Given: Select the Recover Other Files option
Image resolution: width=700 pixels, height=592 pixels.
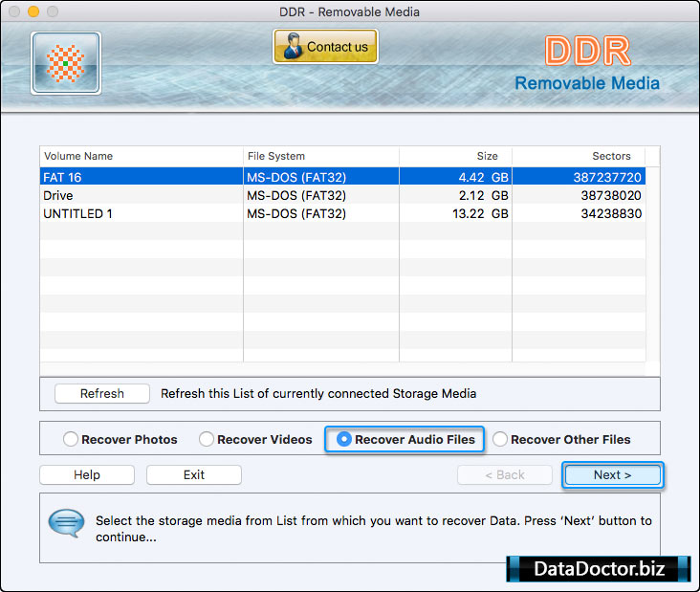Looking at the screenshot, I should [561, 439].
